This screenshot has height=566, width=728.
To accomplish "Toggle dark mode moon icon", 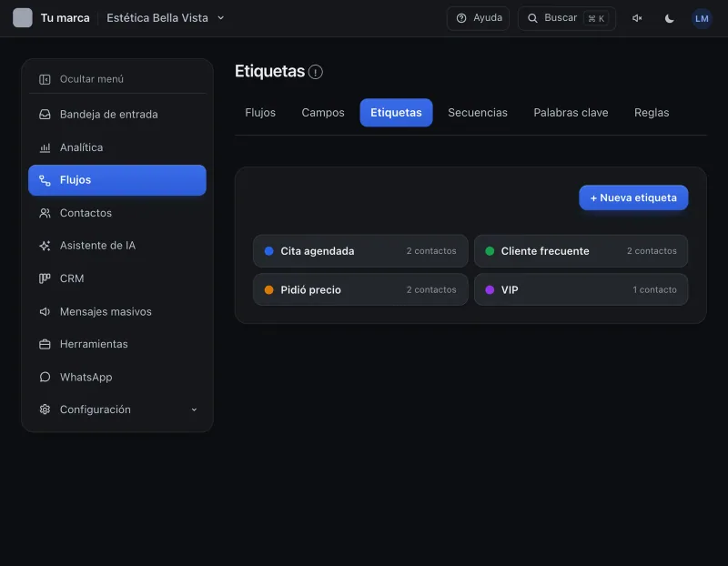I will [x=669, y=18].
